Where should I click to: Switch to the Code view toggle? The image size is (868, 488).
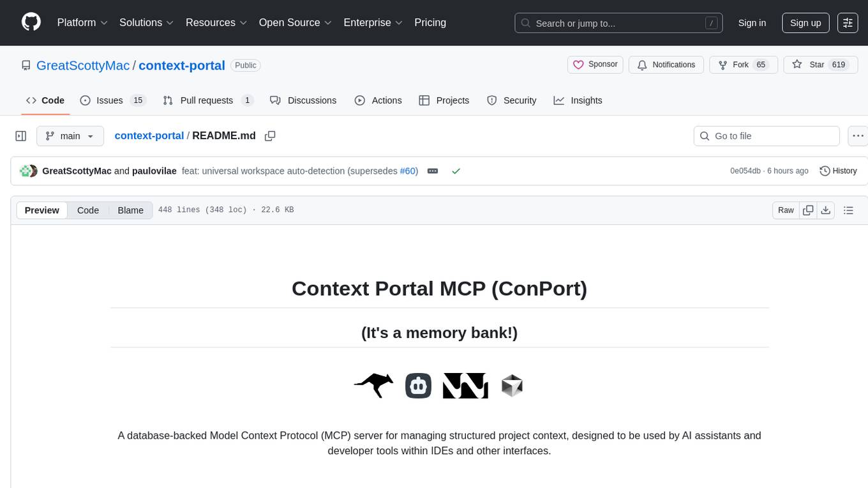(88, 210)
